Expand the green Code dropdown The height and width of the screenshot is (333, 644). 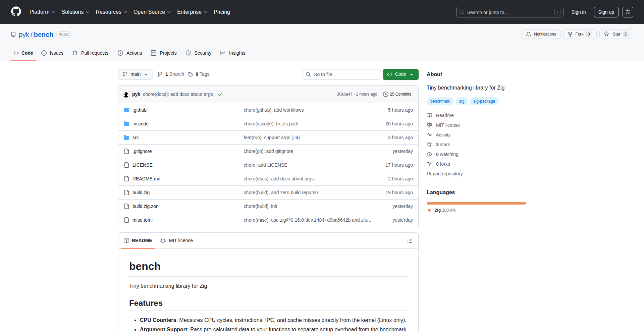tap(400, 74)
